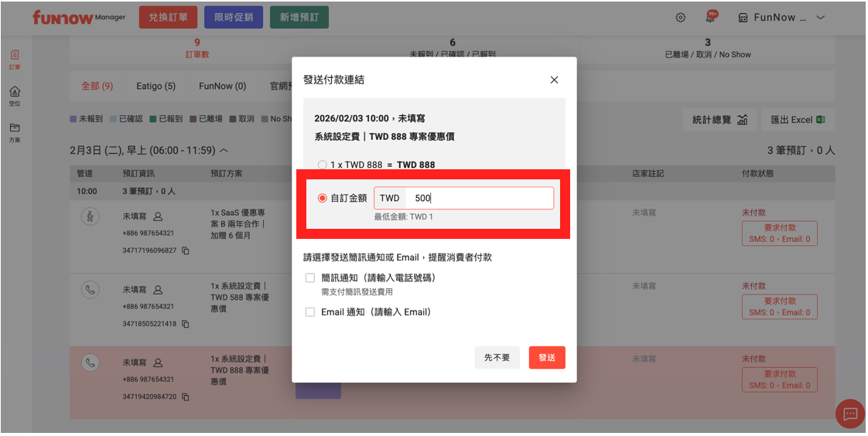Copy booking ID 34717196096827
The image size is (868, 436).
point(186,251)
